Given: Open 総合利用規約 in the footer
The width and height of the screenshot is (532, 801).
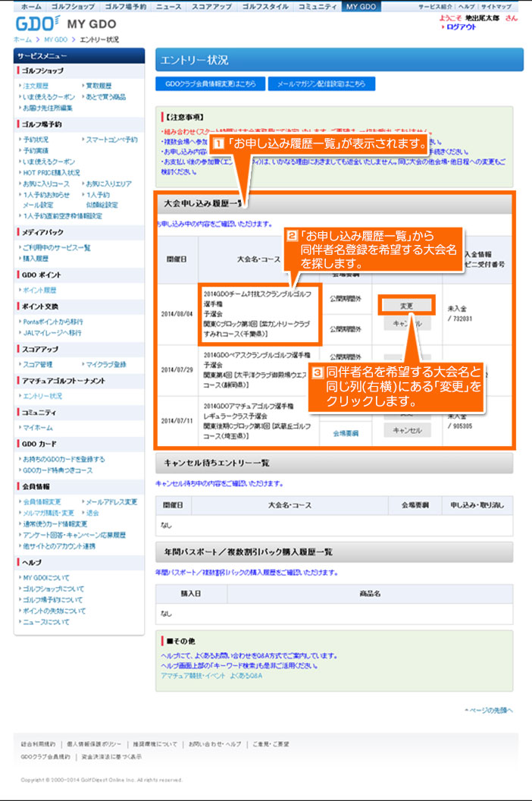Looking at the screenshot, I should click(x=39, y=744).
